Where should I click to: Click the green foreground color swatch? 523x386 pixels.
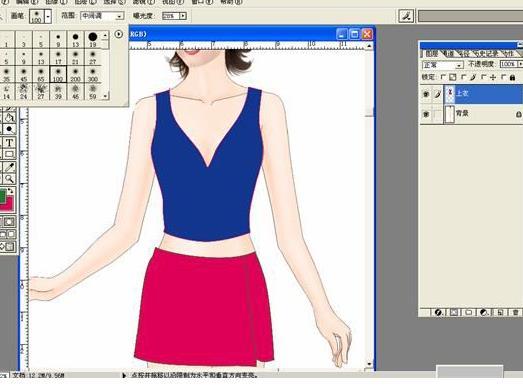pyautogui.click(x=3, y=196)
